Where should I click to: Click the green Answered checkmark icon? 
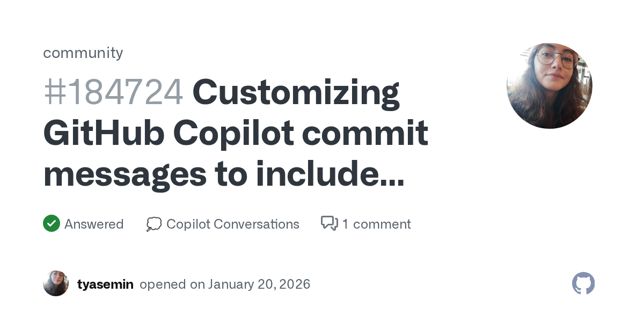click(x=51, y=223)
